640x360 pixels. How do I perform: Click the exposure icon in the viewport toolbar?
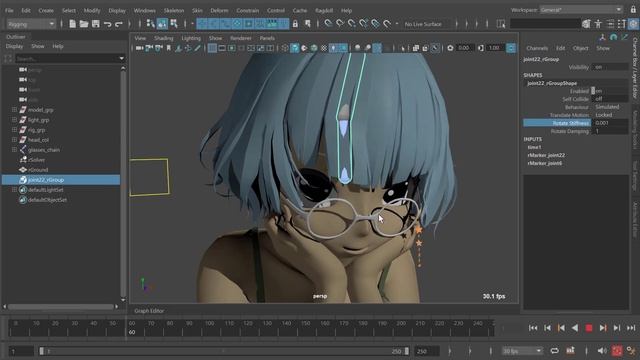tap(450, 48)
